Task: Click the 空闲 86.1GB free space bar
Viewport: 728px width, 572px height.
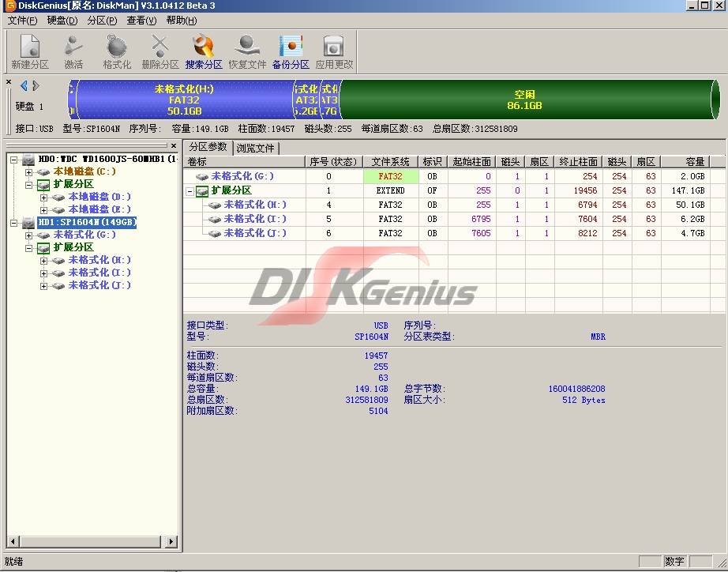Action: (524, 100)
